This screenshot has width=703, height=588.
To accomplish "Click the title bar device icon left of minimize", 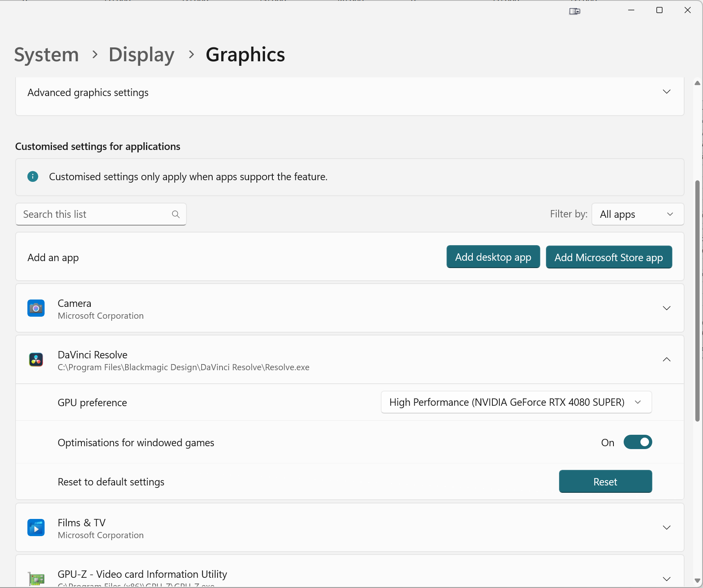I will pyautogui.click(x=575, y=11).
